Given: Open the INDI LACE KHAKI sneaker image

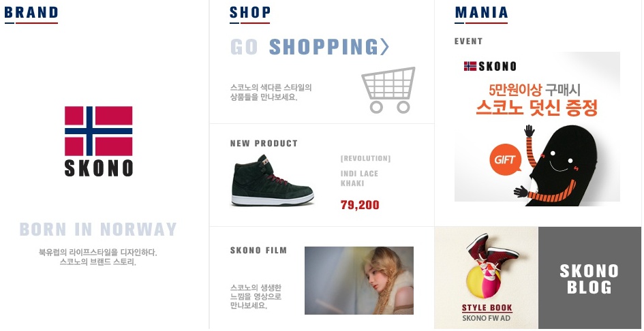Looking at the screenshot, I should [x=273, y=180].
